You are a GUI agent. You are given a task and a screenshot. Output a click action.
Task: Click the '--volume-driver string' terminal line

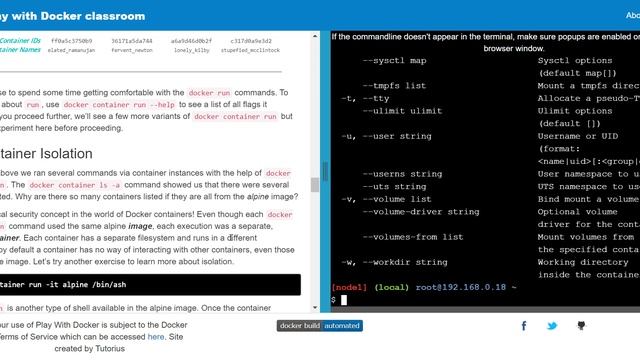coord(421,212)
